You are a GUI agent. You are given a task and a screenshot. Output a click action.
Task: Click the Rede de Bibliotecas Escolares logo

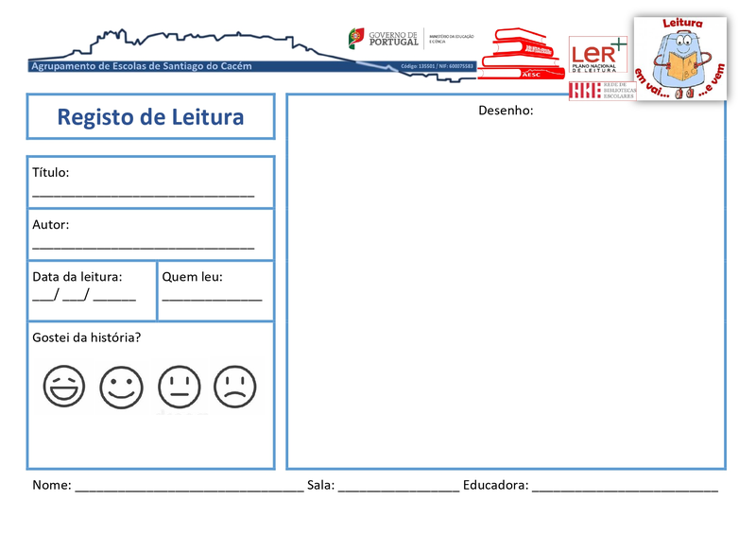pos(597,91)
